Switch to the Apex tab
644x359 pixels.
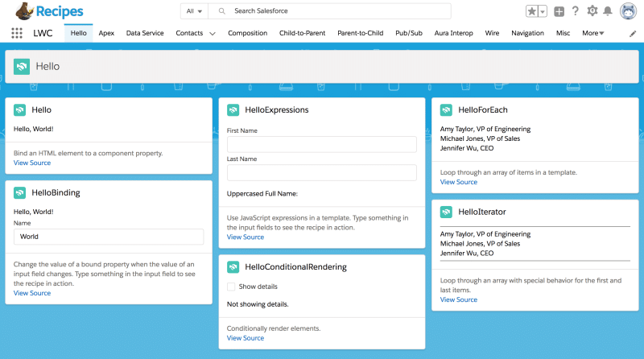pos(106,34)
